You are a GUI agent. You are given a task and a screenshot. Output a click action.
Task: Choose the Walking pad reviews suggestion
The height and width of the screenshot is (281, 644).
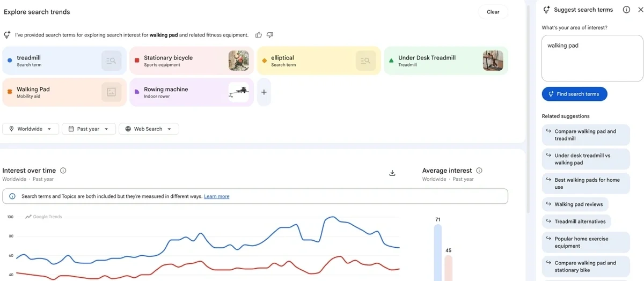coord(575,204)
